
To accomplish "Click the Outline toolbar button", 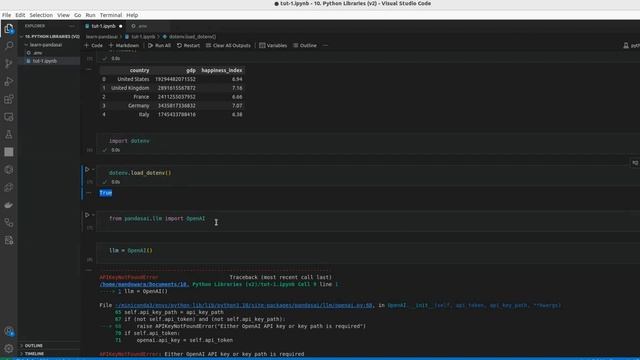I will coord(305,45).
